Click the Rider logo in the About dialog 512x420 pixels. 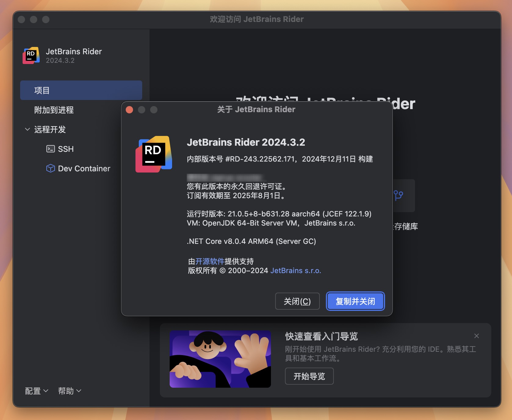[x=154, y=154]
